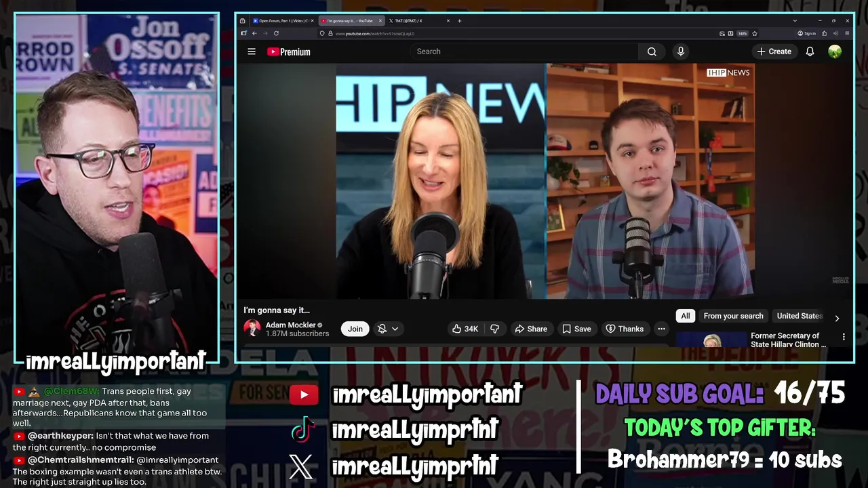Open the more actions ellipsis under video
Viewport: 868px width, 488px height.
tap(661, 329)
